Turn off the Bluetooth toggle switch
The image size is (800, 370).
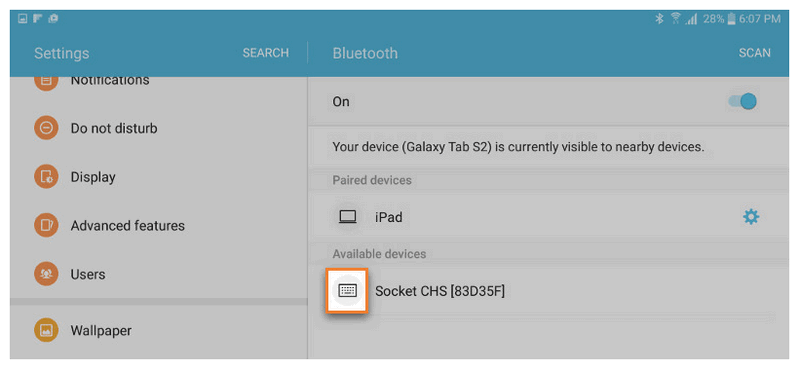742,102
